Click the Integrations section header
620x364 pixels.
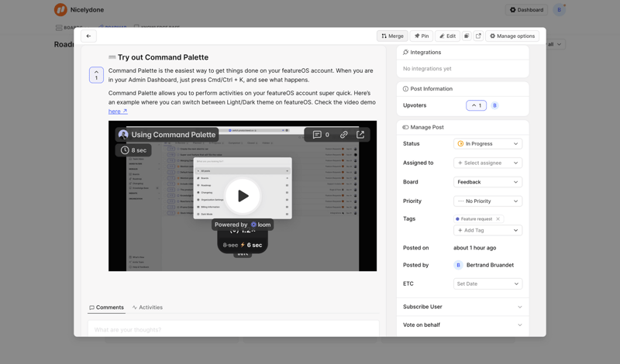pos(422,52)
